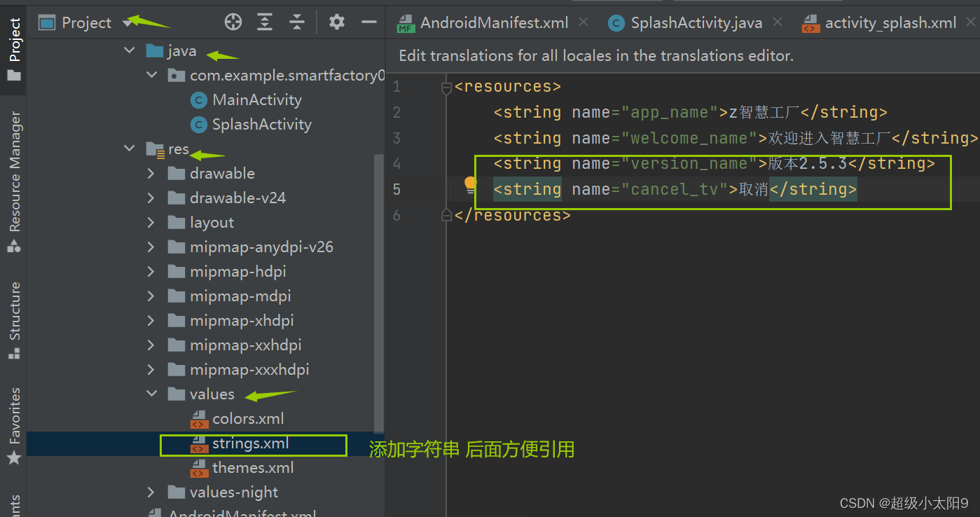Click the SplashActivity class icon in tree
980x517 pixels.
(199, 125)
